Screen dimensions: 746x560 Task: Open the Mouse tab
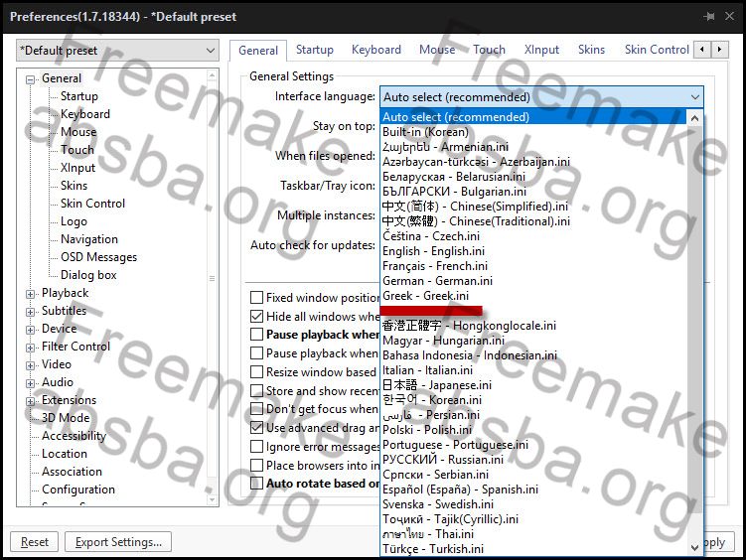437,50
